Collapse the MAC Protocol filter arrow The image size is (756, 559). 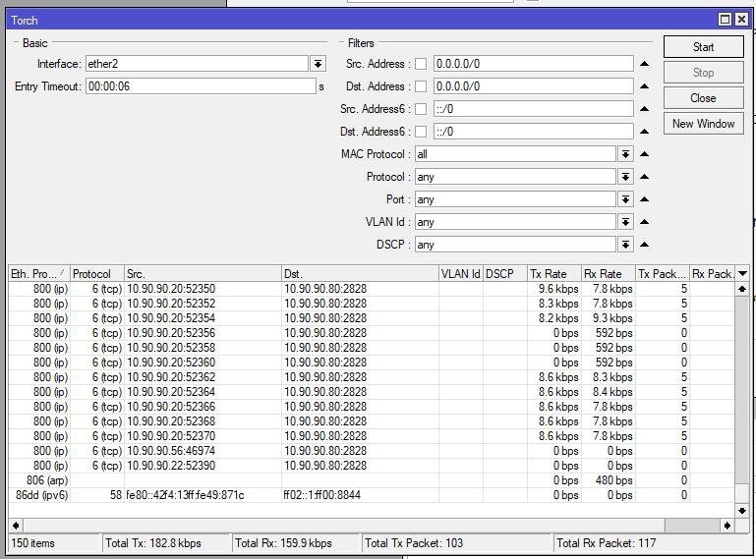[x=644, y=154]
